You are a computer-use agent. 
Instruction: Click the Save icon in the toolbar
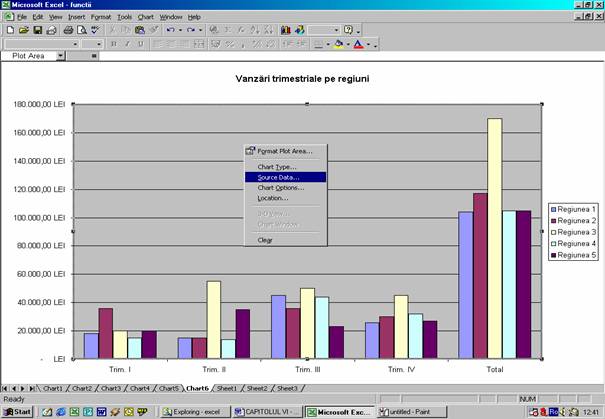pos(37,30)
